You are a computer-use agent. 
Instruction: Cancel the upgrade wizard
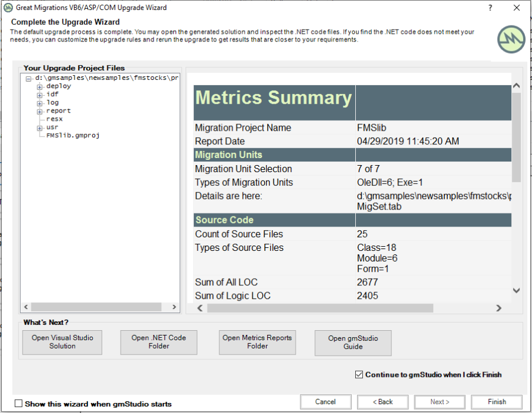[325, 402]
